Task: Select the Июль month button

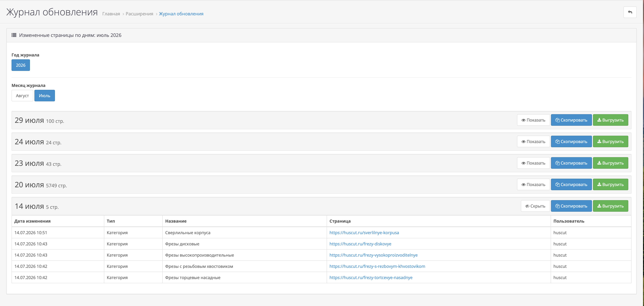Action: [x=45, y=96]
